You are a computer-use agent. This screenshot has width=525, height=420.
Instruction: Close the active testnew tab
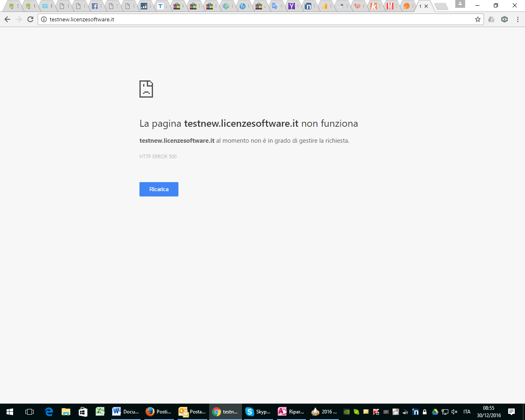pos(426,6)
